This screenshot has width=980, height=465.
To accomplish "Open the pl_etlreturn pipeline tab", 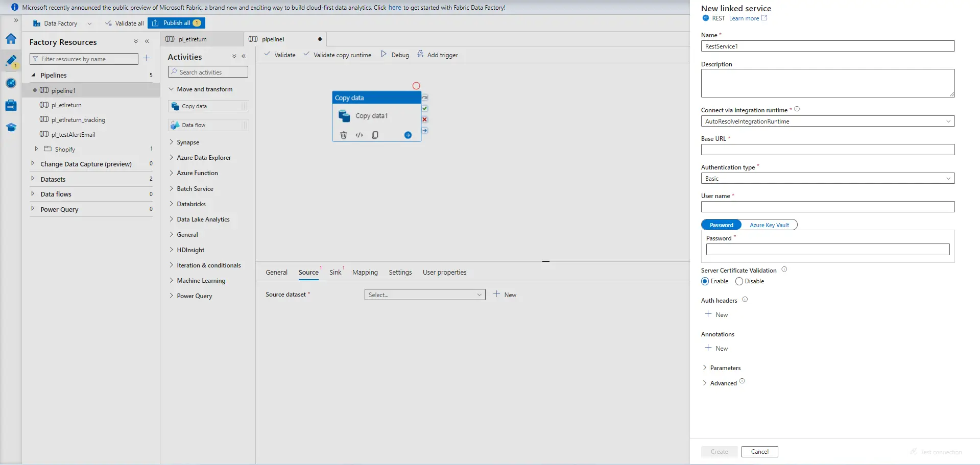I will coord(203,39).
